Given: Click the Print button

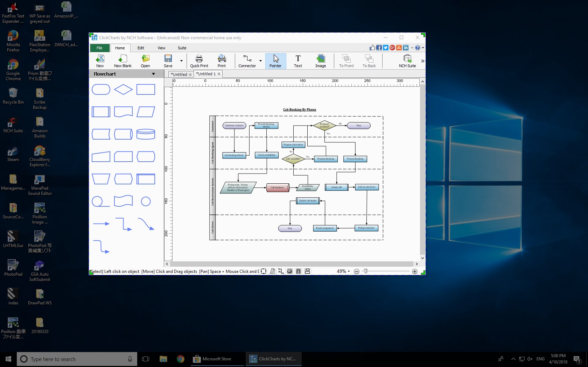Looking at the screenshot, I should (x=222, y=61).
